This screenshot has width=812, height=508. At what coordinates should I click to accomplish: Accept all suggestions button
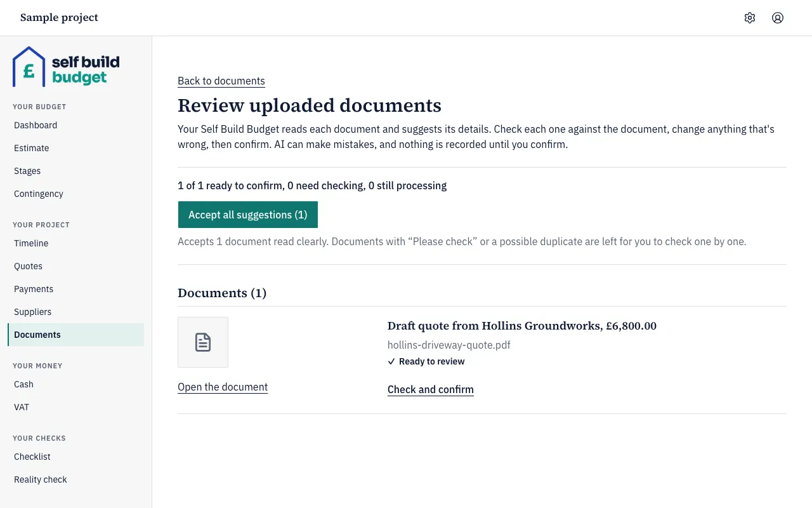(248, 215)
